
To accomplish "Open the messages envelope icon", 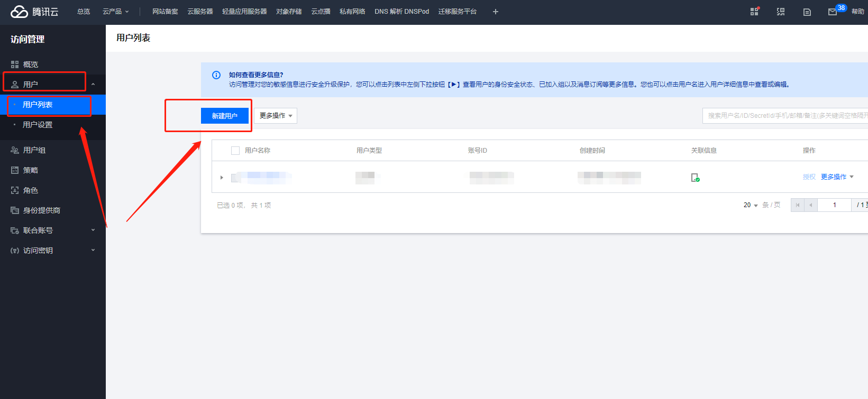I will pyautogui.click(x=832, y=12).
